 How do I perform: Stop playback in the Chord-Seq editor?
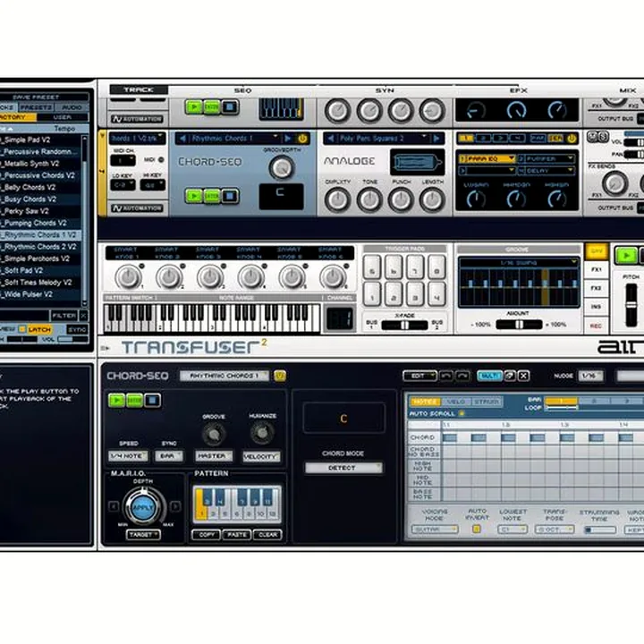[152, 400]
